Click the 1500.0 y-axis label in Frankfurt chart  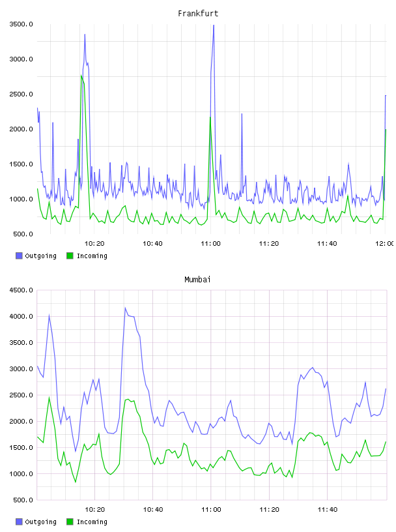pos(21,164)
